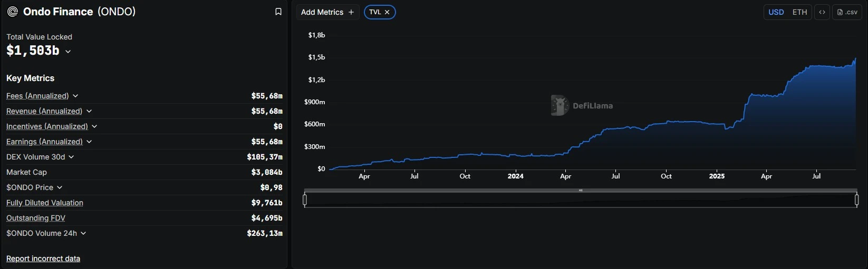868x269 pixels.
Task: Click Fully Diluted Valuation value $9,761b
Action: (267, 203)
